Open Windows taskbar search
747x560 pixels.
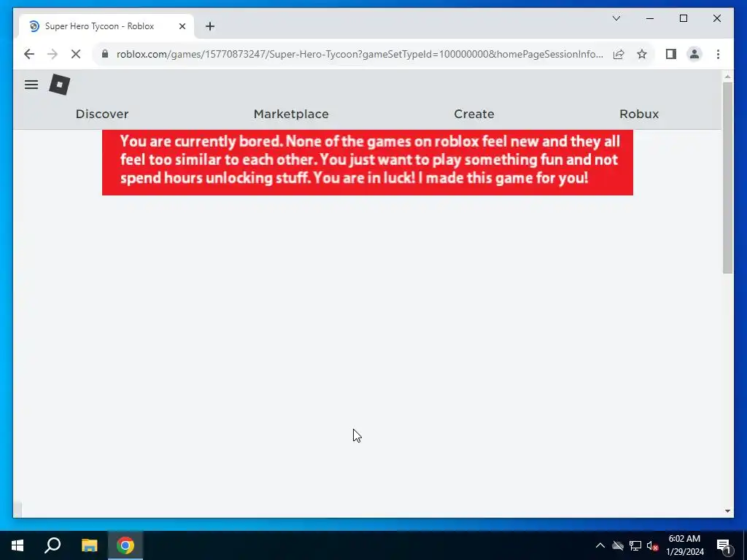click(x=53, y=545)
